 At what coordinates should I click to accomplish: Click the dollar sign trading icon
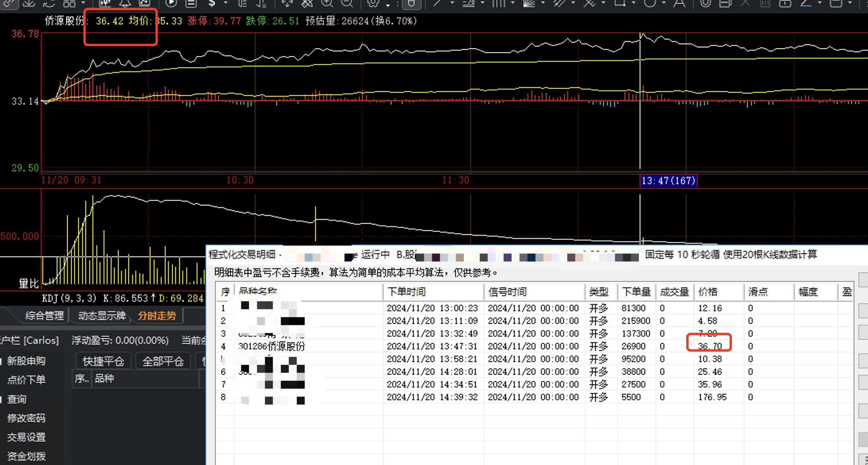click(x=212, y=3)
